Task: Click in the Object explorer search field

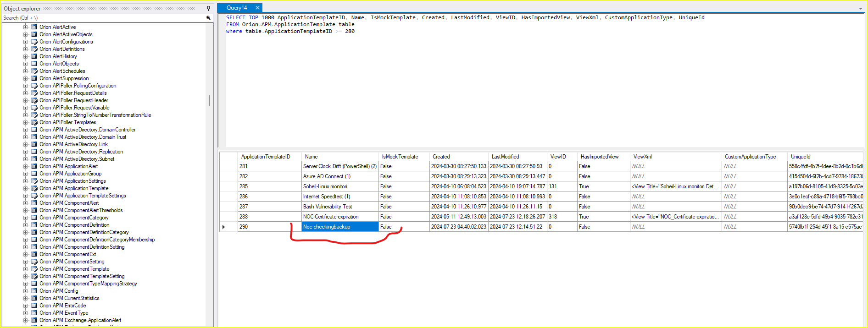Action: (x=103, y=18)
